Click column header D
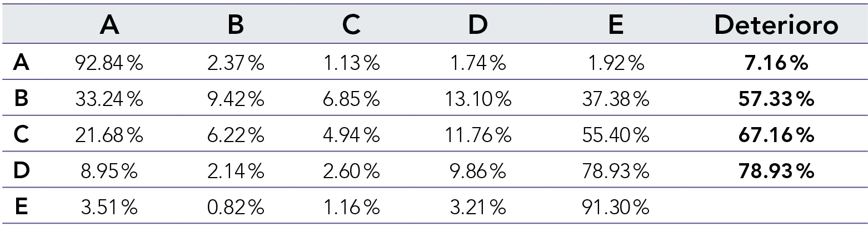868x227 pixels. pyautogui.click(x=477, y=26)
